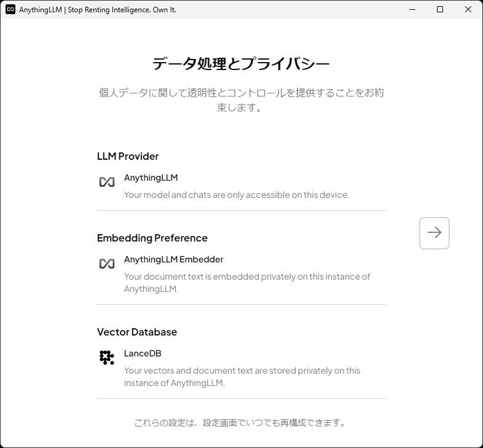Click 'Your model and chats are only accessible' text
Image resolution: width=483 pixels, height=448 pixels.
pos(237,195)
